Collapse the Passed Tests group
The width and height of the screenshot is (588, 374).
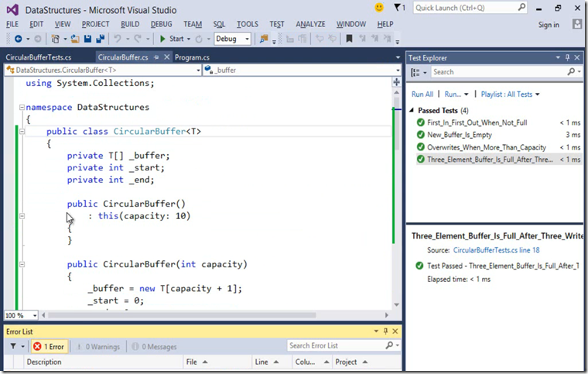pos(412,110)
